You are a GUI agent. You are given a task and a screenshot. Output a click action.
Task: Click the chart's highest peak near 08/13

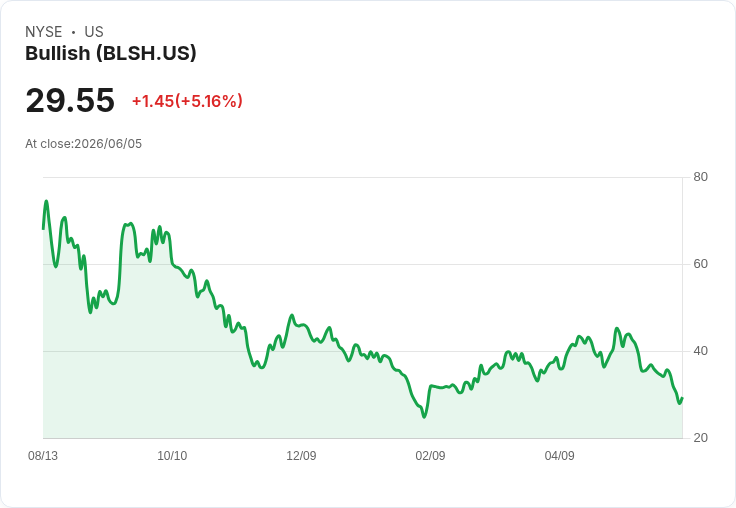pyautogui.click(x=46, y=201)
